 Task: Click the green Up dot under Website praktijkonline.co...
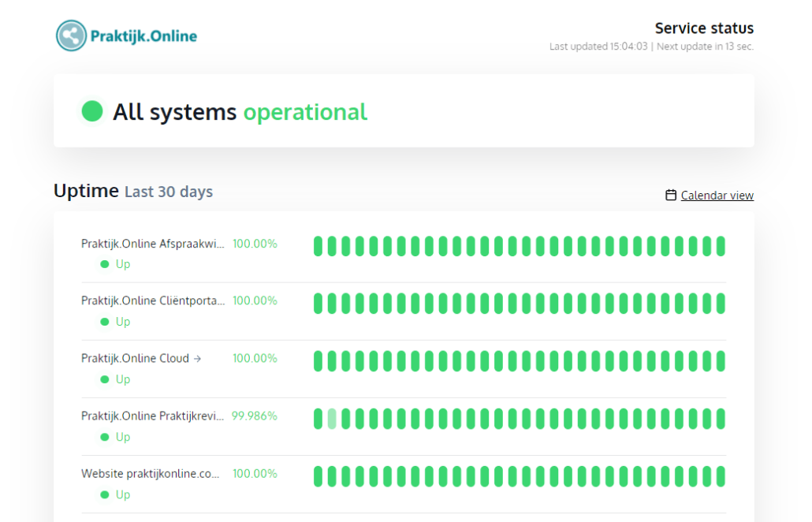pyautogui.click(x=105, y=494)
